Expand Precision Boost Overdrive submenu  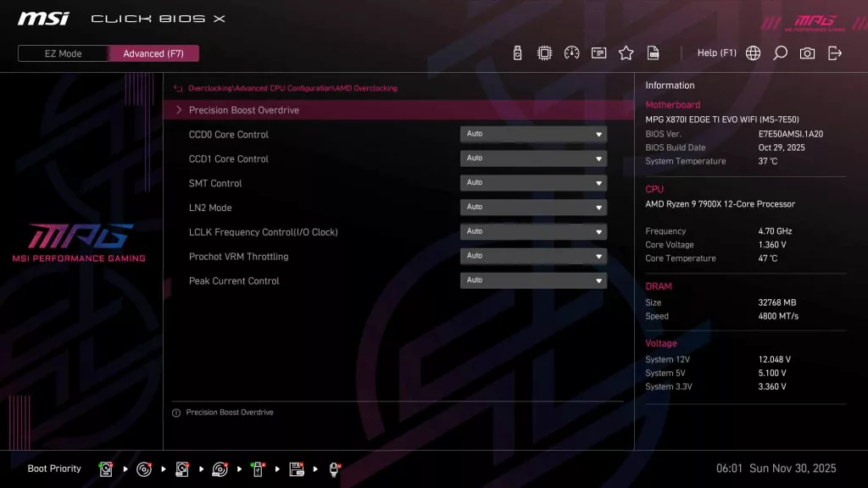(244, 110)
